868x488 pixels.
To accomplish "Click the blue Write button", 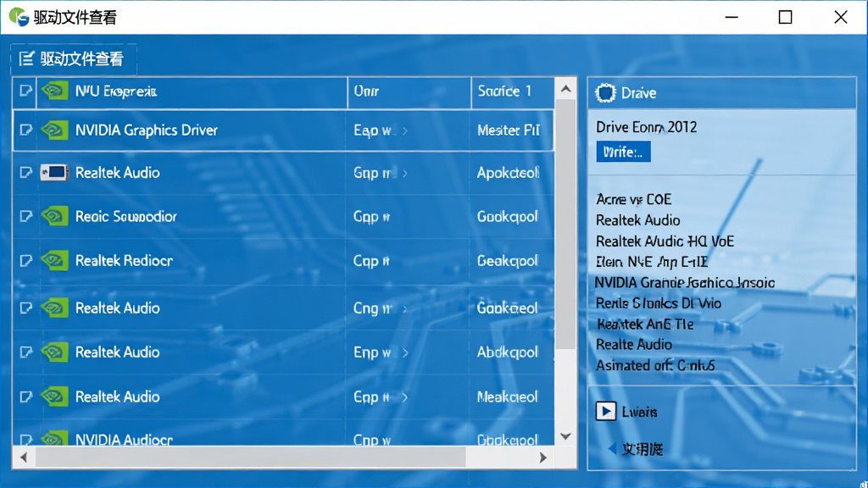I will coord(623,152).
